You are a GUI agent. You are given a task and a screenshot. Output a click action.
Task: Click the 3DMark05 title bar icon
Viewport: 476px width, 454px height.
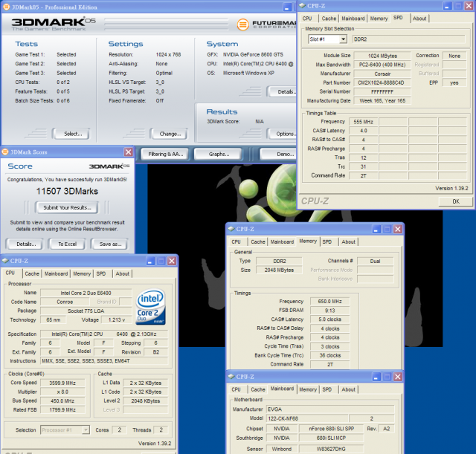(x=6, y=7)
